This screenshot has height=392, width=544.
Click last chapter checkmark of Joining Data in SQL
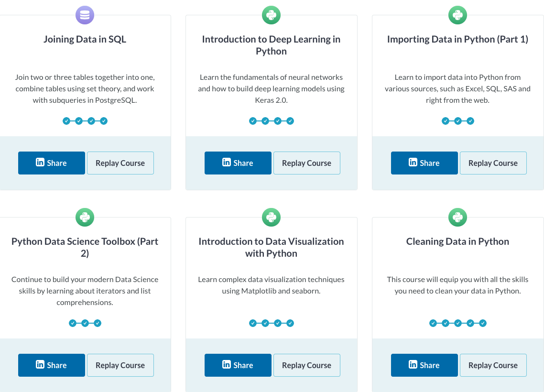104,121
